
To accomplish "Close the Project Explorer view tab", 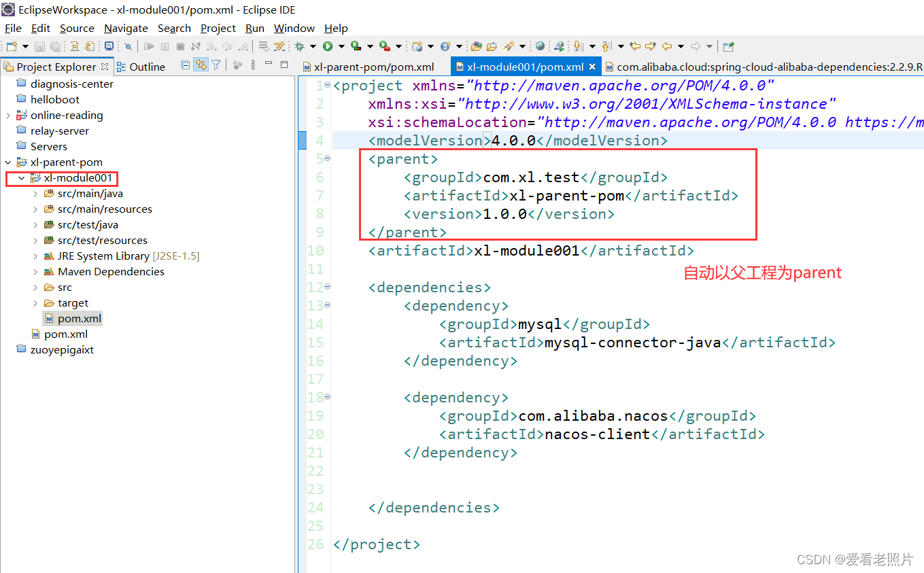I will tap(105, 67).
